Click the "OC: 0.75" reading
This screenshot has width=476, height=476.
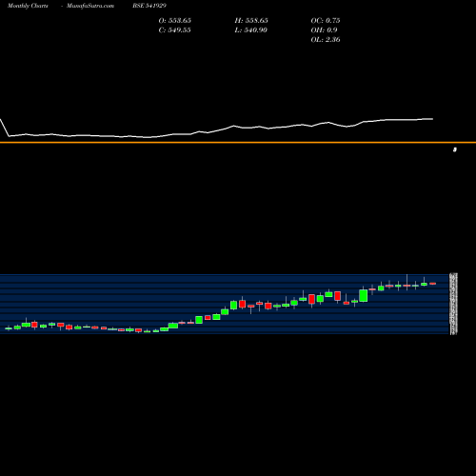pyautogui.click(x=326, y=20)
